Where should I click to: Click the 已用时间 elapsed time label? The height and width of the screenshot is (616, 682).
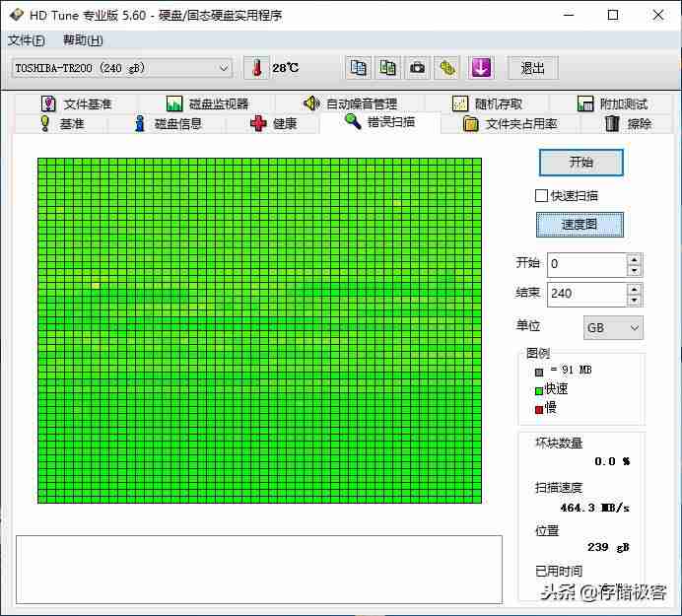(x=559, y=571)
